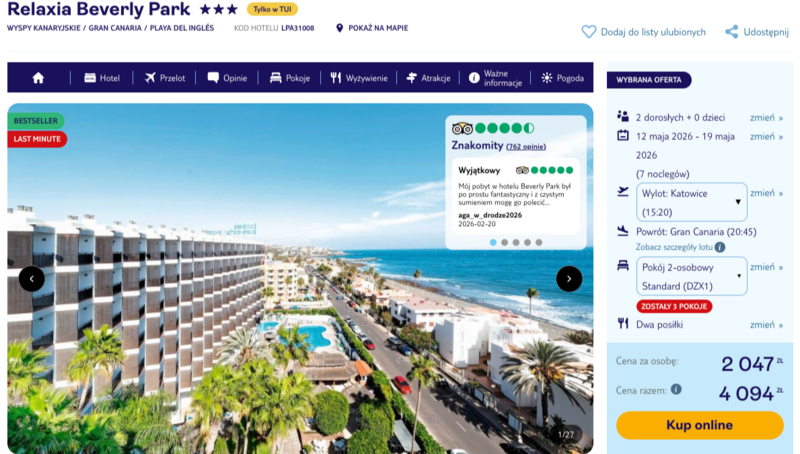
Task: Open the home icon tab
Action: pyautogui.click(x=38, y=78)
